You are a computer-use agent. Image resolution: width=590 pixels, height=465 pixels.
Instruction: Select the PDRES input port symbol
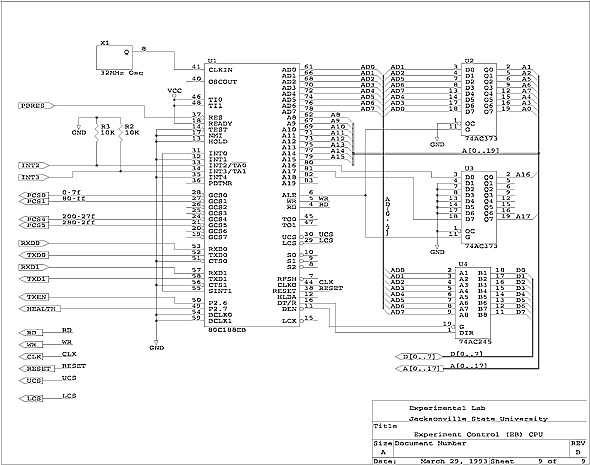pos(36,106)
